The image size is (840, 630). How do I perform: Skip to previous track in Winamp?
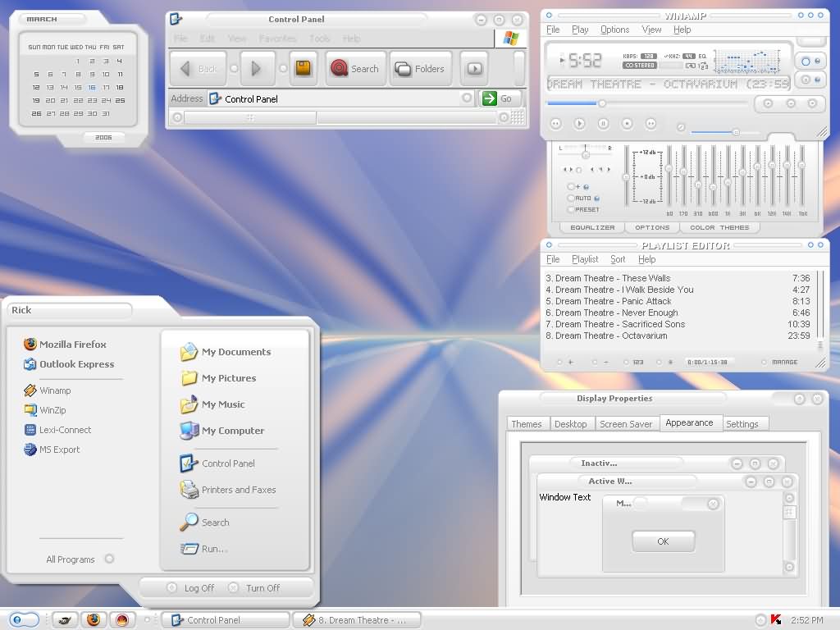tap(555, 124)
